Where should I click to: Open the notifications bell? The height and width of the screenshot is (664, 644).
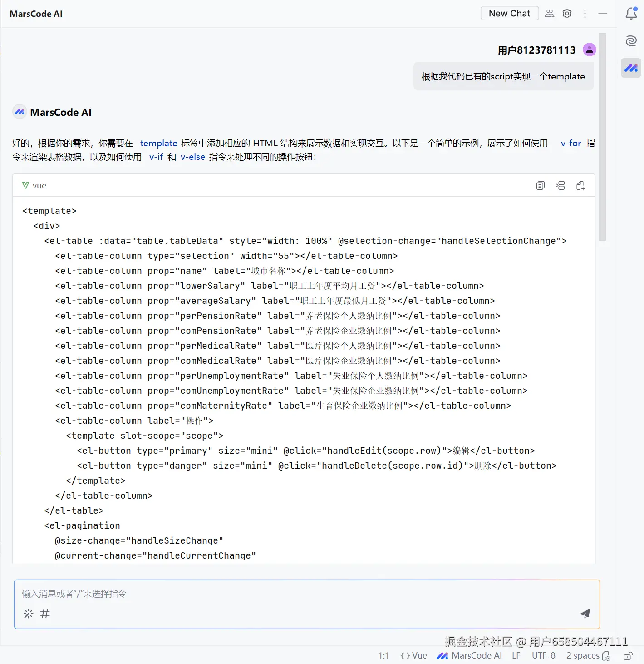(631, 13)
